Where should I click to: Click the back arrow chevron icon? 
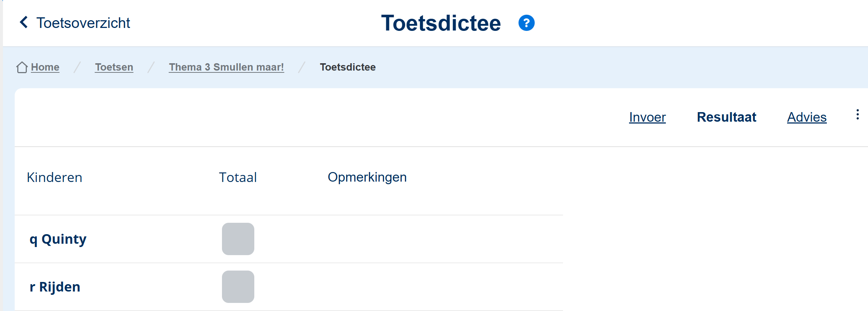pos(24,22)
